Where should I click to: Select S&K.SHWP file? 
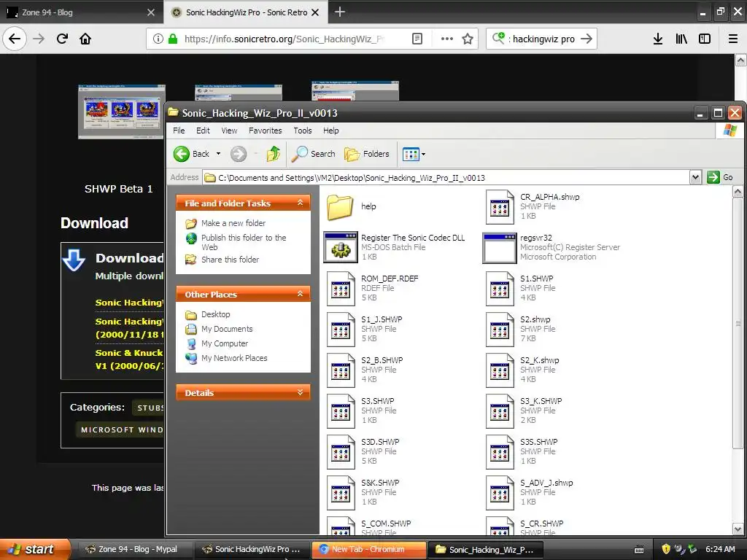(363, 493)
